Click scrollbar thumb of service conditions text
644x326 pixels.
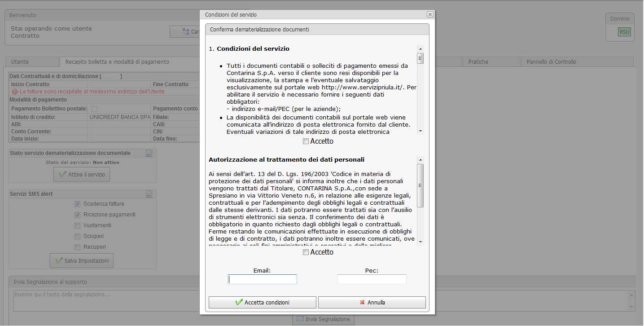(421, 58)
